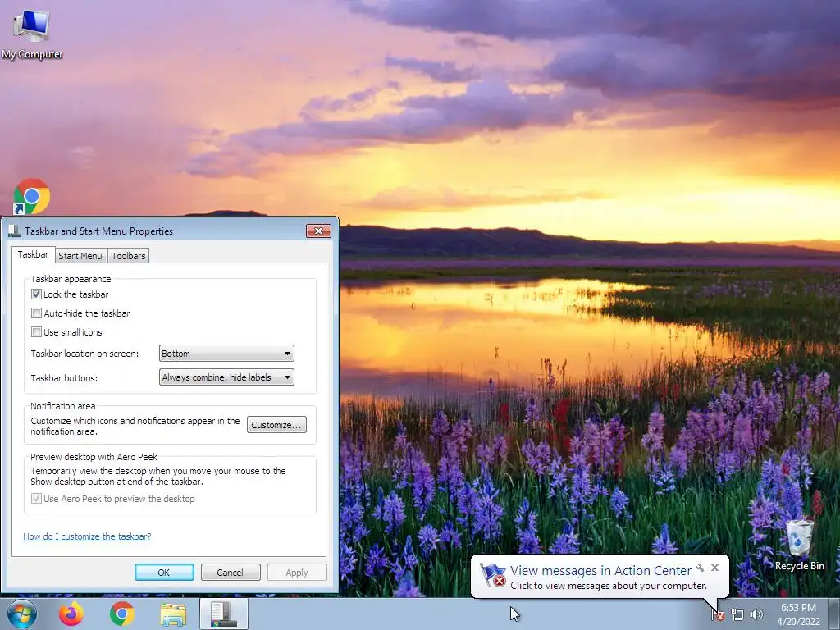Viewport: 840px width, 630px height.
Task: Enable Auto-hide the taskbar
Action: pyautogui.click(x=36, y=313)
